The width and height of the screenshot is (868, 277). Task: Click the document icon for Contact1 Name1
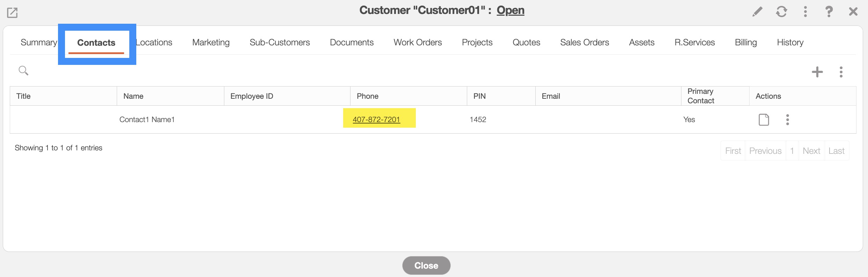pos(764,120)
